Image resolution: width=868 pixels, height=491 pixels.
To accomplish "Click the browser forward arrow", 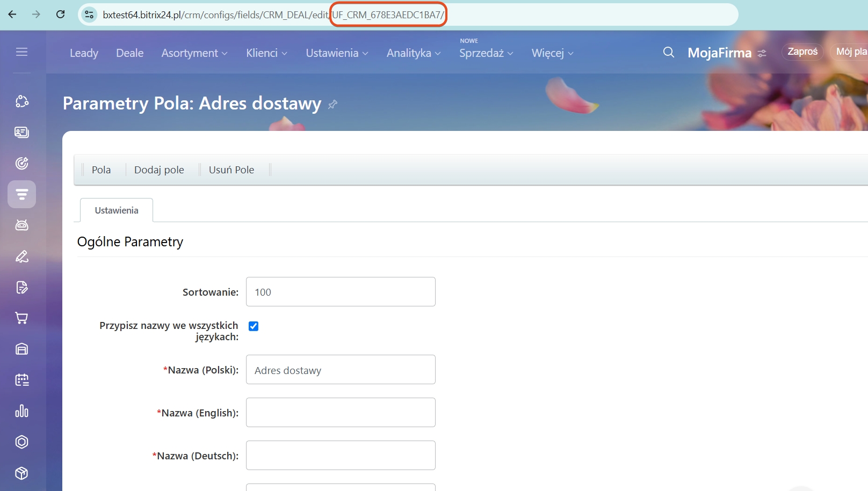I will (x=36, y=14).
